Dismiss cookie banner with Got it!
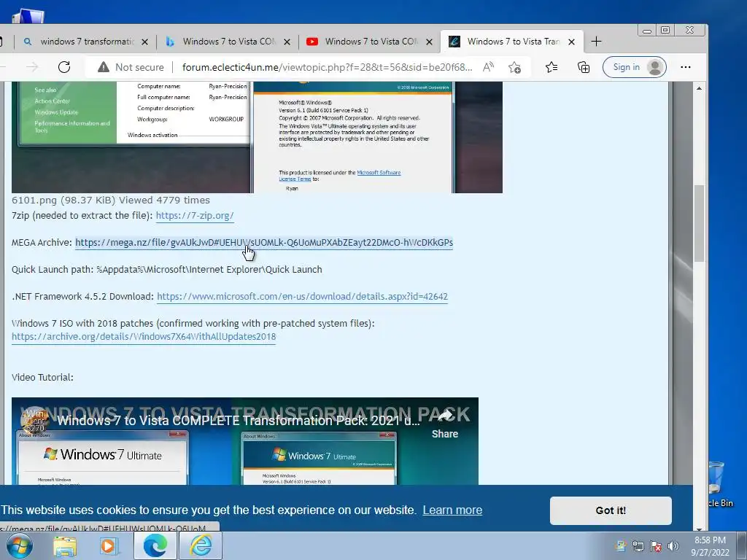Viewport: 747px width, 560px height. point(611,510)
